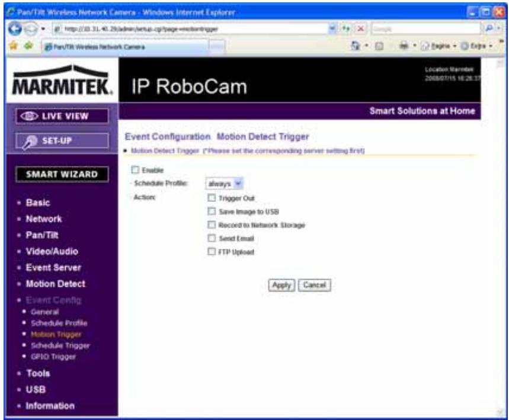Click the Feeds icon in command bar
509x420 pixels.
379,46
